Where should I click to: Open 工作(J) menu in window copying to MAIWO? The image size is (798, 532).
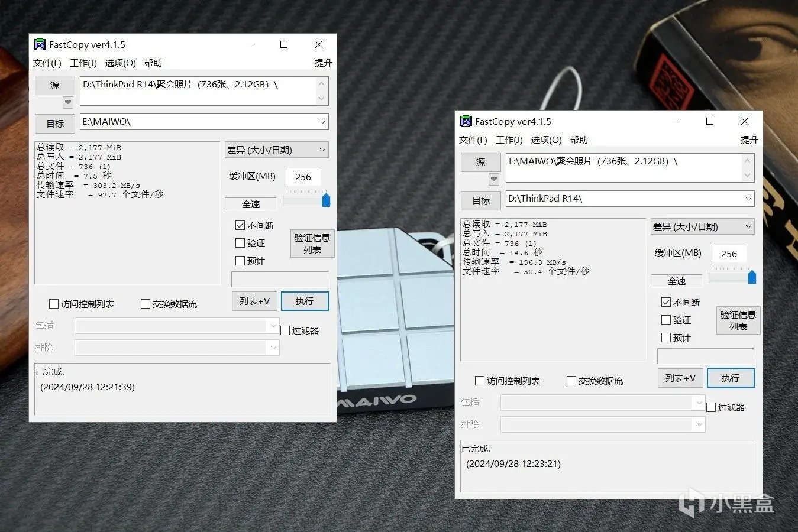tap(83, 63)
